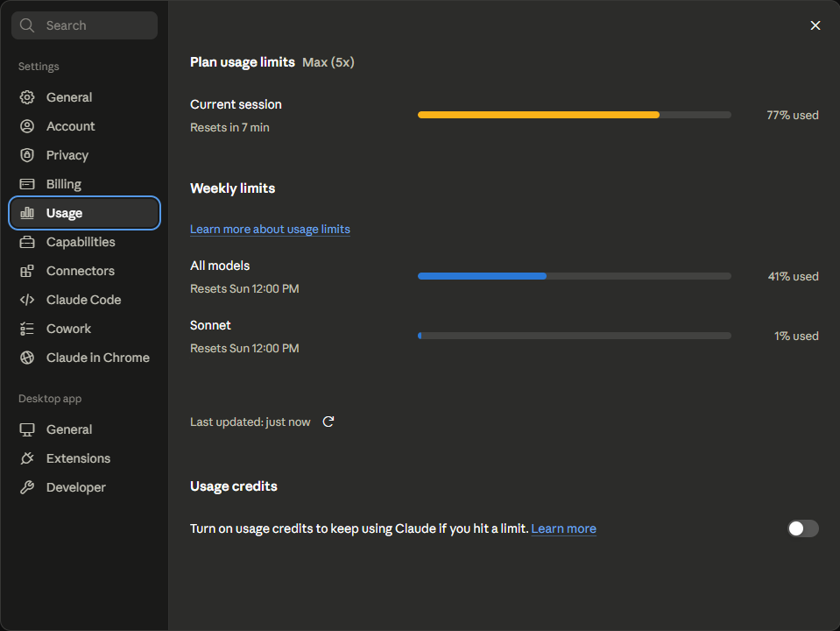Open Privacy settings

click(x=67, y=155)
